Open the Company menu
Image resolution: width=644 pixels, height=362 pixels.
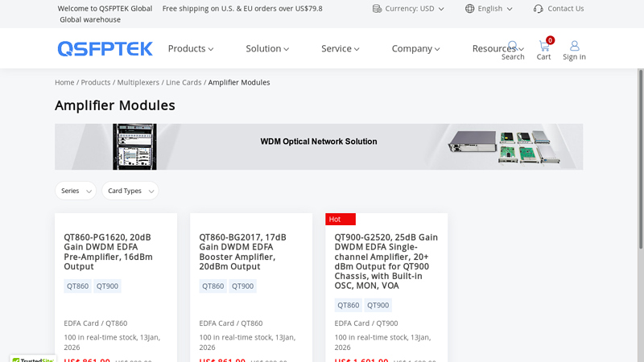tap(415, 48)
